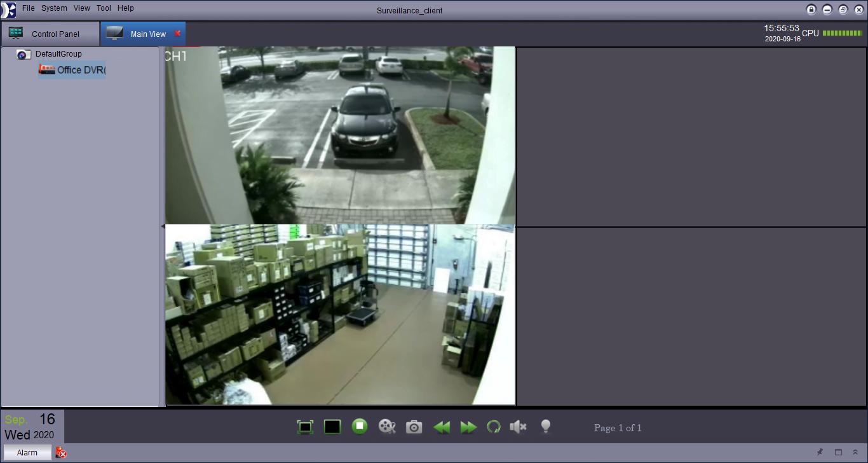Select the single-window layout icon
This screenshot has height=463, width=868.
click(x=332, y=427)
